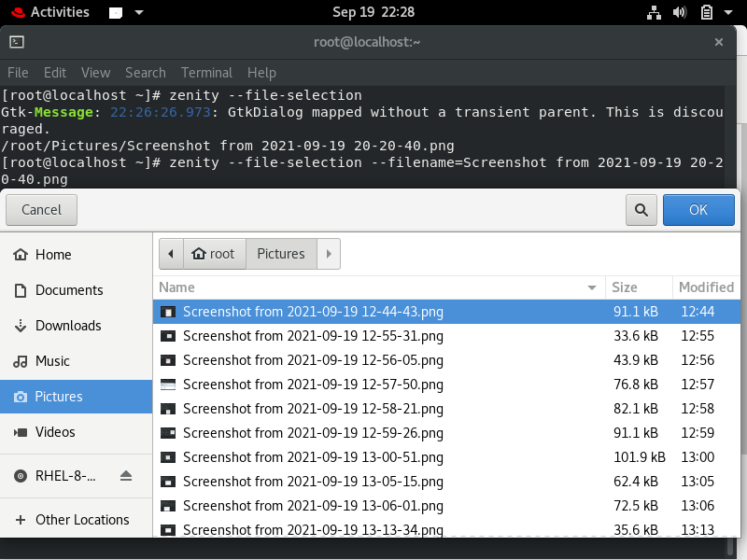The image size is (747, 560).
Task: Eject the RHEL-8 drive
Action: [126, 476]
